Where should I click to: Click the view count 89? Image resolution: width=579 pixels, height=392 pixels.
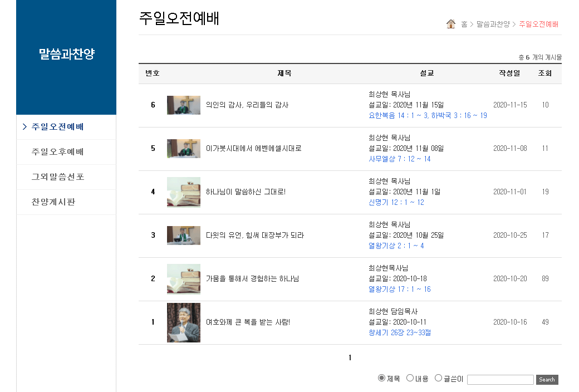(545, 278)
